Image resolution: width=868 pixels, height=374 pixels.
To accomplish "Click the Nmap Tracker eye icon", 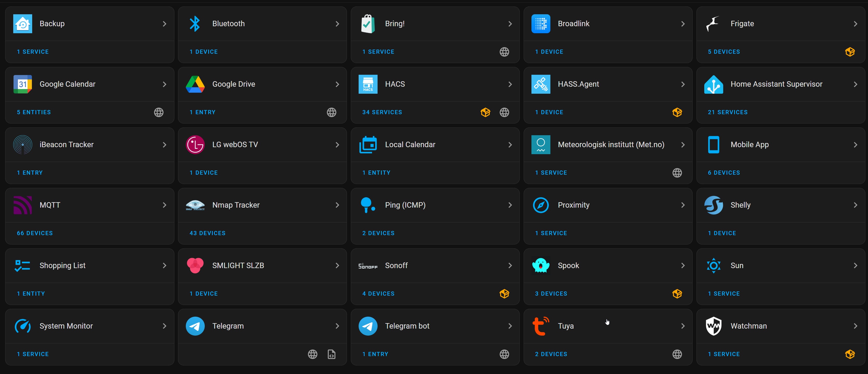I will pyautogui.click(x=195, y=205).
